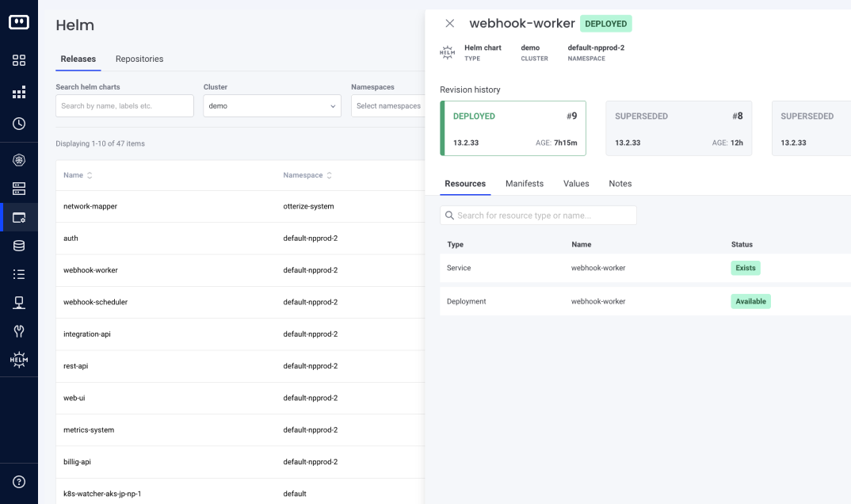
Task: Open the selected workload-settings sidebar icon
Action: [x=19, y=218]
